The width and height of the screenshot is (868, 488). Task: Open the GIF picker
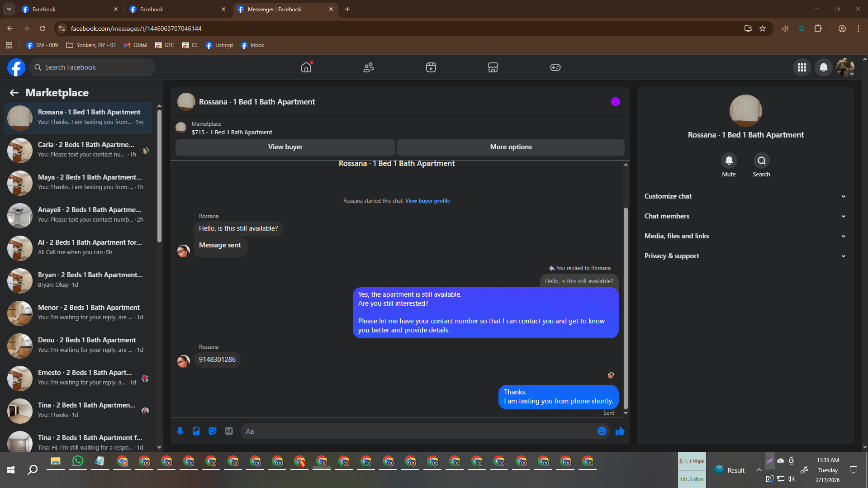(229, 431)
